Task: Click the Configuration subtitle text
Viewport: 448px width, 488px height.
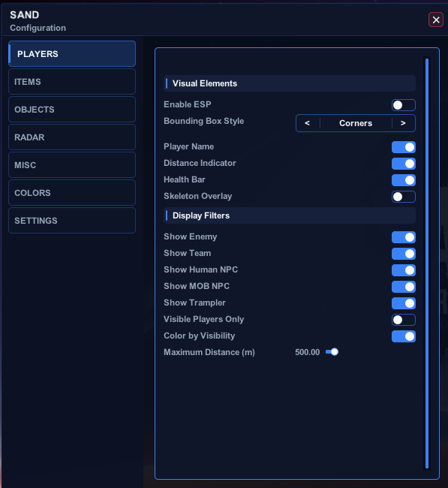Action: click(38, 28)
